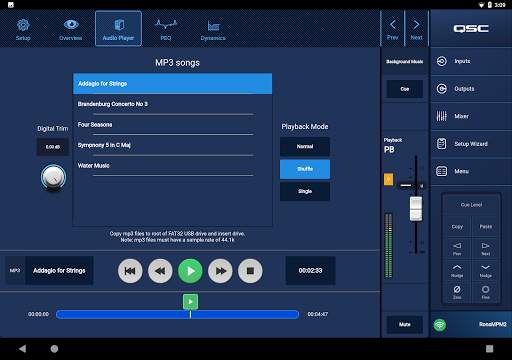Image resolution: width=512 pixels, height=360 pixels.
Task: Click the Copy button
Action: [x=457, y=227]
